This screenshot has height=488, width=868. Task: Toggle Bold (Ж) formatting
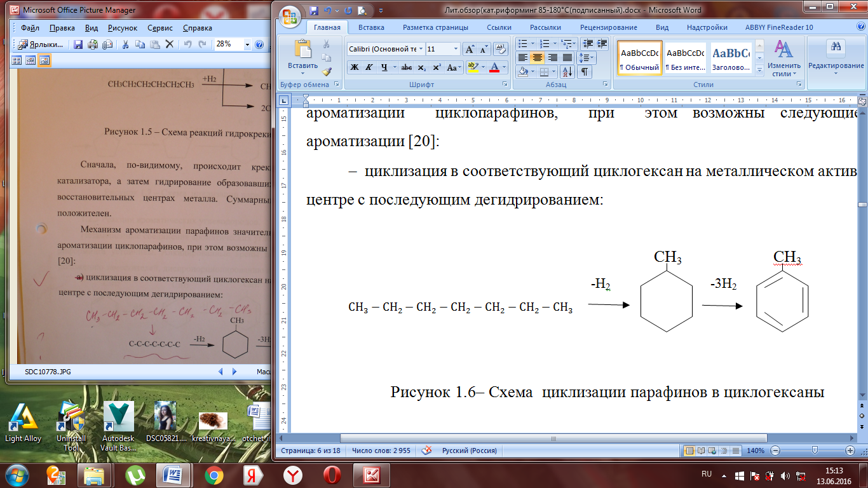[x=354, y=67]
